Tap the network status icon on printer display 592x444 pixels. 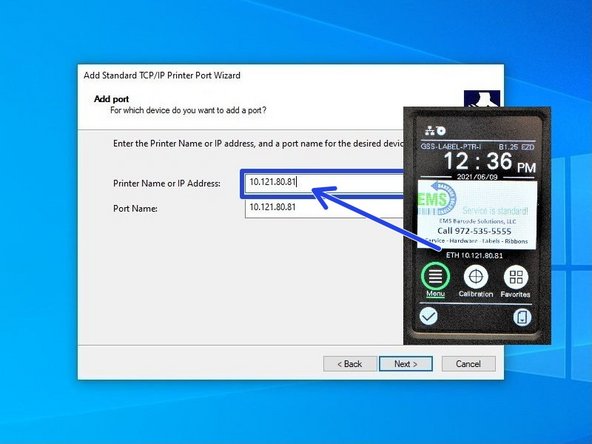pos(430,131)
